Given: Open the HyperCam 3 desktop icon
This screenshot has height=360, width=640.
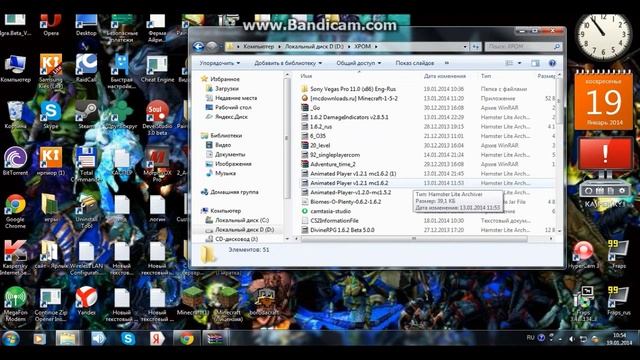Looking at the screenshot, I should point(584,254).
